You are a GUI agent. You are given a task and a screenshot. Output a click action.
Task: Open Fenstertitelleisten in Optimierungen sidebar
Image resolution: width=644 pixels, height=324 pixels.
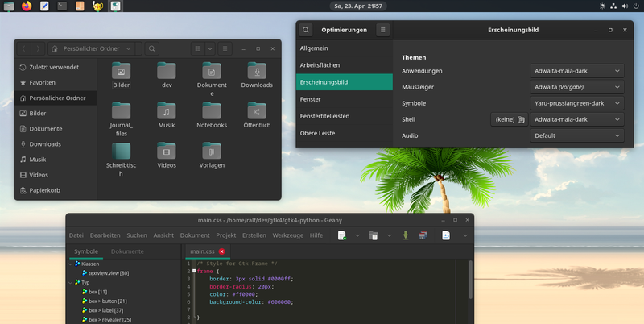pyautogui.click(x=345, y=116)
